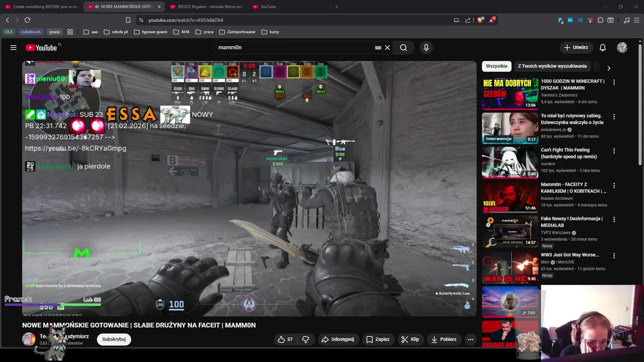The height and width of the screenshot is (362, 644).
Task: Open the OLX bookmark
Action: point(9,32)
